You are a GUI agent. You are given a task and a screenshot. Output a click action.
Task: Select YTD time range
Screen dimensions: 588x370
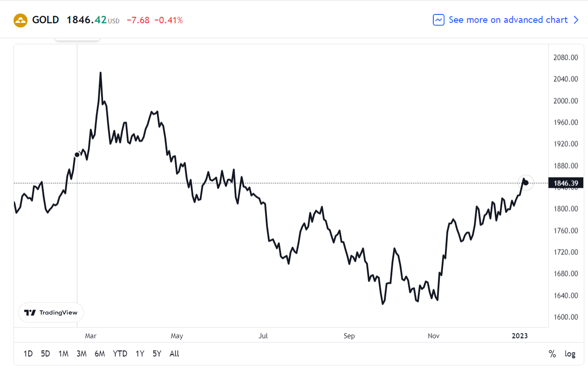pyautogui.click(x=120, y=354)
